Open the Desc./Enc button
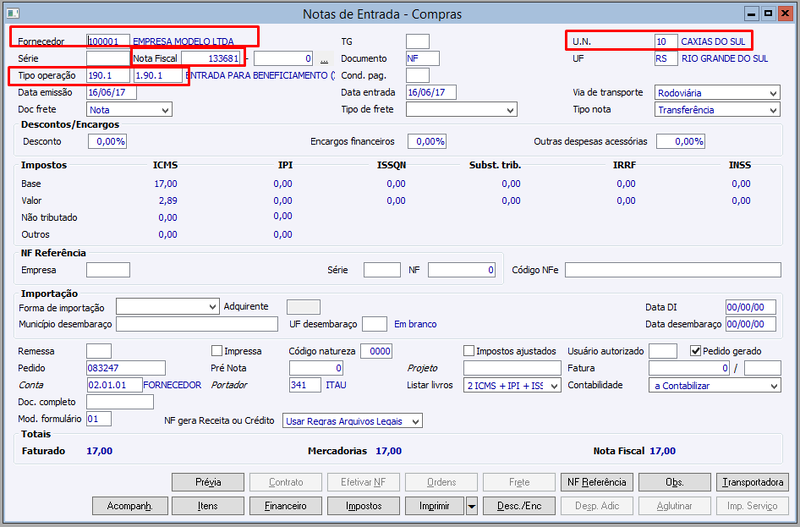Screen dimensions: 800x527 (519, 506)
